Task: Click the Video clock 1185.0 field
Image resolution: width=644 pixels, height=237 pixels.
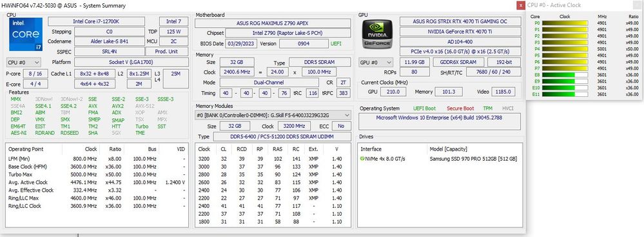Action: 503,92
